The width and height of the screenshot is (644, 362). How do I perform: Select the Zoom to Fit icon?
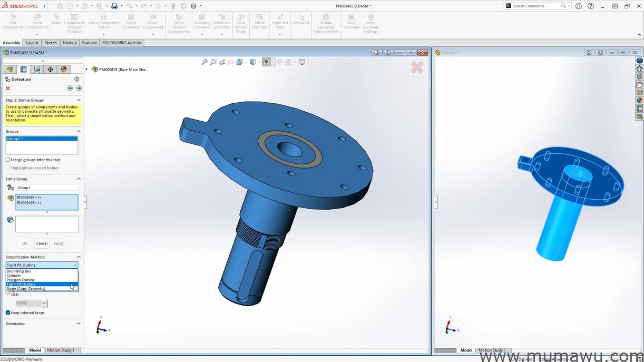[204, 62]
